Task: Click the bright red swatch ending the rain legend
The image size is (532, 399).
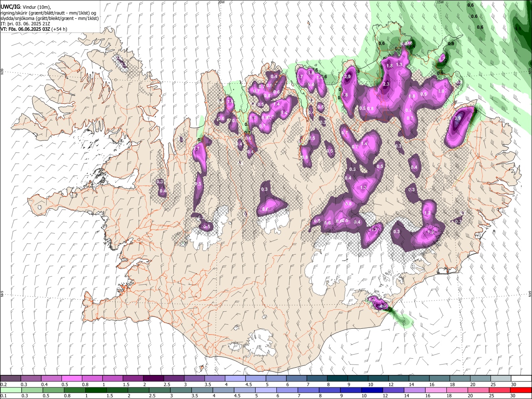Action: [520, 390]
